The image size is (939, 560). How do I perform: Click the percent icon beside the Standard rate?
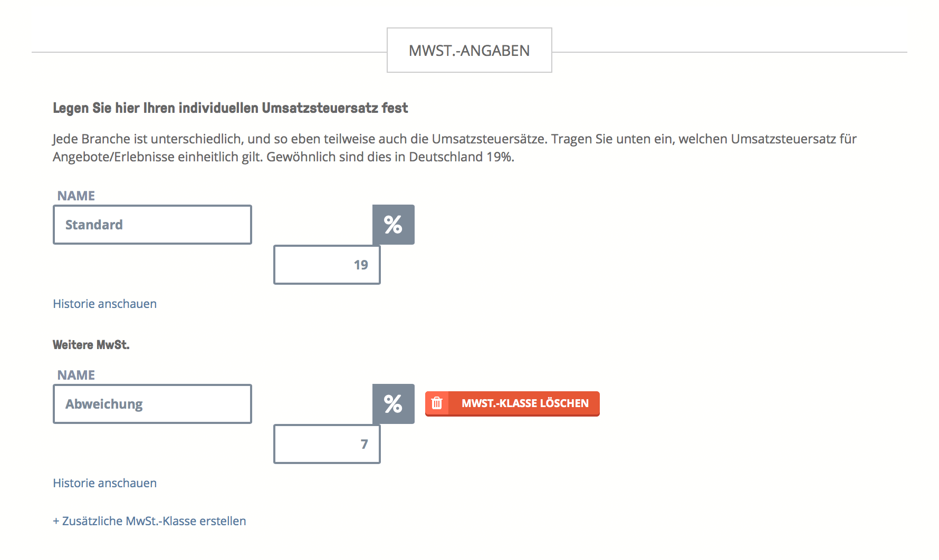pos(393,225)
